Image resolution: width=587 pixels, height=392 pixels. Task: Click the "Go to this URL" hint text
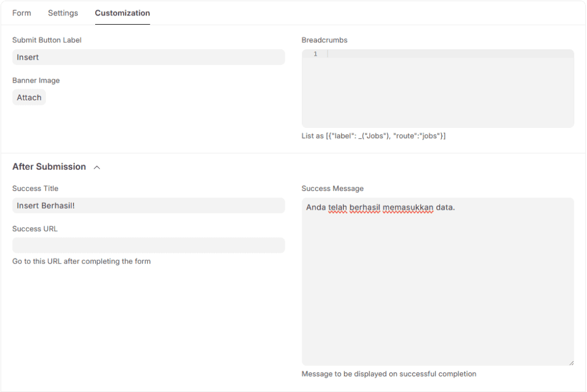81,261
